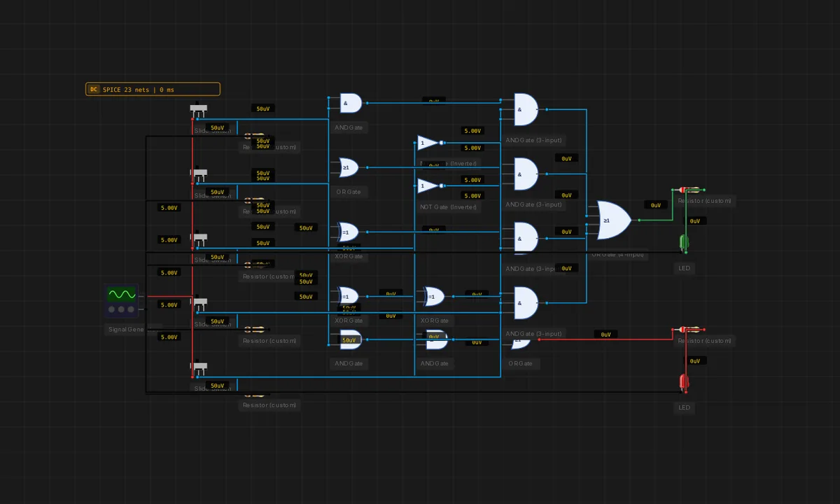Click 'ANDGate (3-input)' label under first 3-input gate
840x504 pixels.
pyautogui.click(x=534, y=140)
